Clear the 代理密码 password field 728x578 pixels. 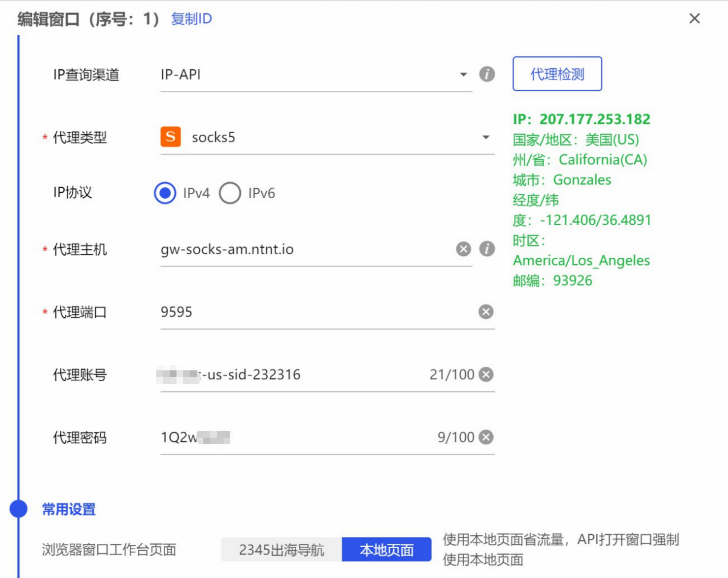pyautogui.click(x=485, y=437)
